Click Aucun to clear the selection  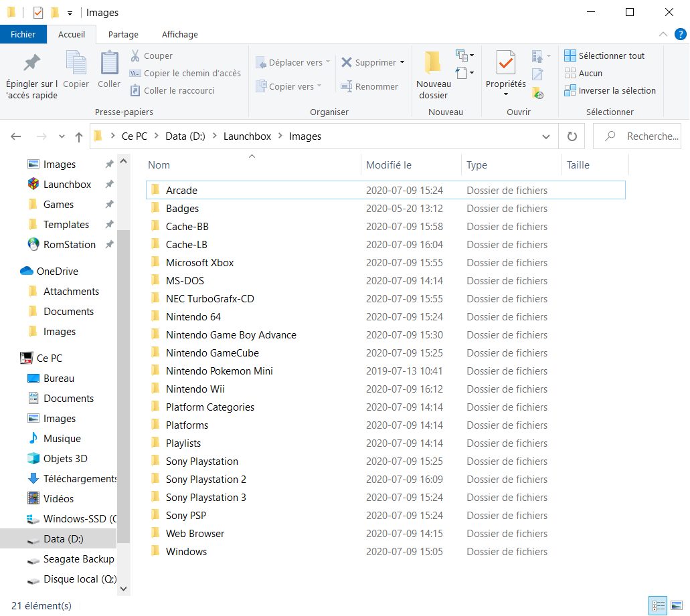pos(584,73)
